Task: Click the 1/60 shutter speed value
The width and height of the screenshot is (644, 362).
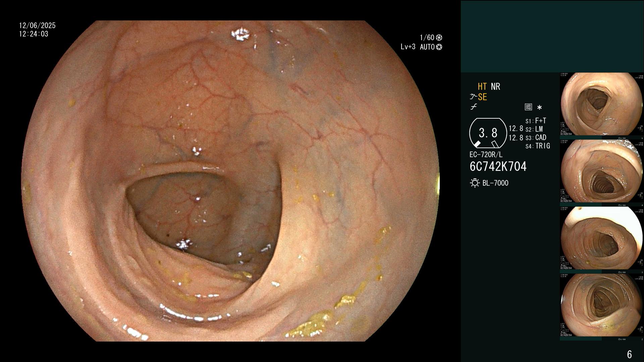Action: (427, 38)
